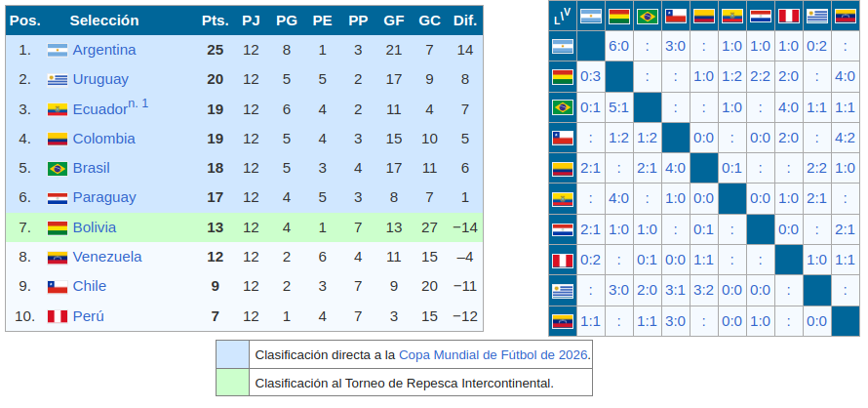Click Argentina flag in standings table
Image resolution: width=868 pixels, height=408 pixels.
click(x=58, y=50)
